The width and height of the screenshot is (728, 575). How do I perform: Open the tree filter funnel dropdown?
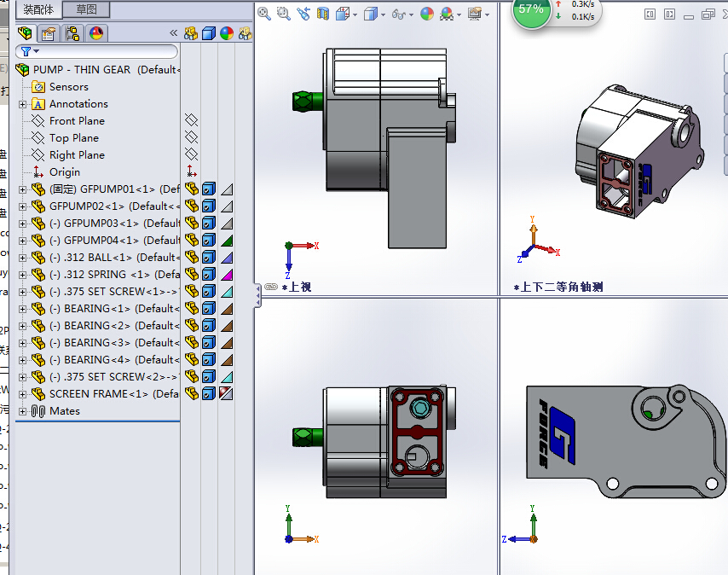point(30,51)
